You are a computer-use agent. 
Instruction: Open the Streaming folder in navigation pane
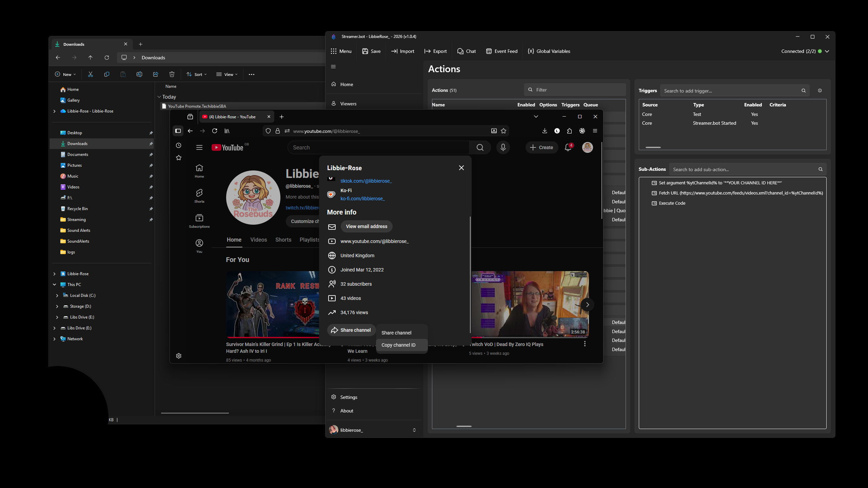(x=102, y=220)
